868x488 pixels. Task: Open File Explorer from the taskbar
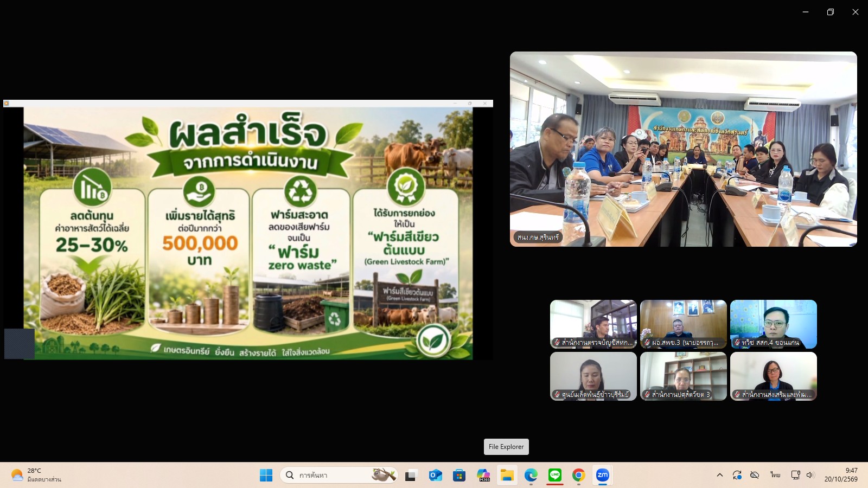click(x=507, y=476)
